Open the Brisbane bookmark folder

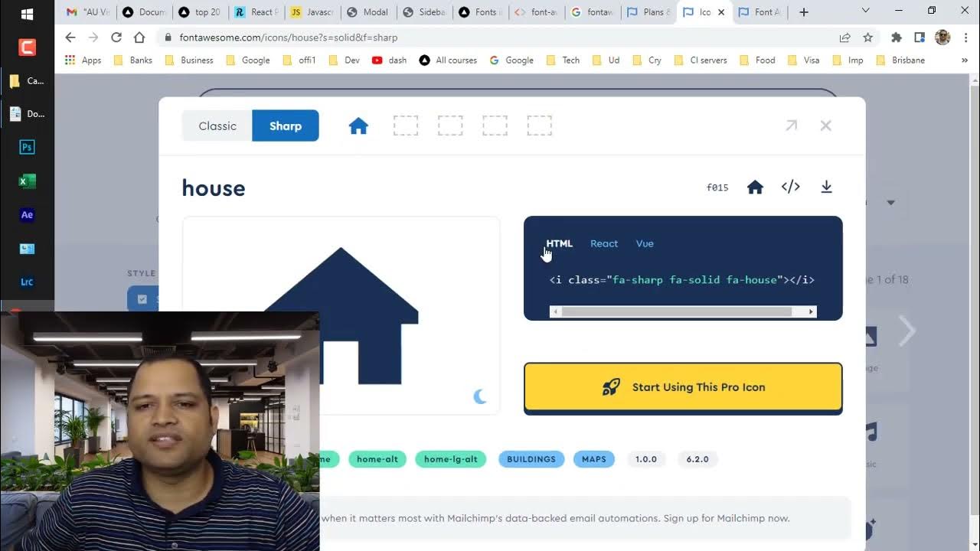coord(900,60)
